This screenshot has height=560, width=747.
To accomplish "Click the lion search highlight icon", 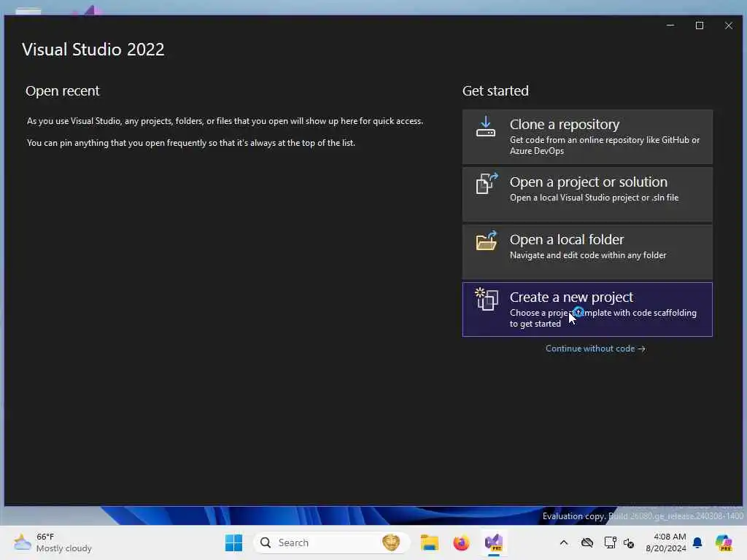I will pyautogui.click(x=391, y=542).
